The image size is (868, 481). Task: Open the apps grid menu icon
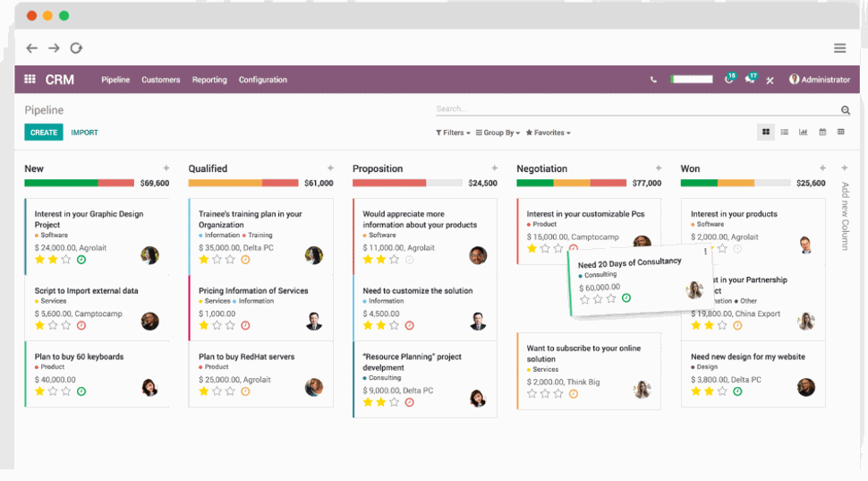click(30, 80)
